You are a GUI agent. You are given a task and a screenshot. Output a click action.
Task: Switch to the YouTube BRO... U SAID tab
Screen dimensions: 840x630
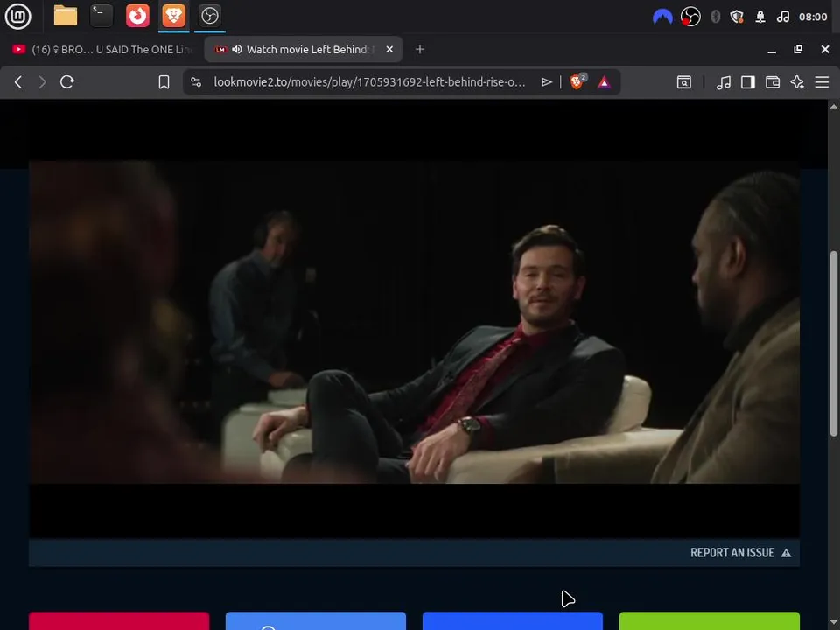(101, 49)
